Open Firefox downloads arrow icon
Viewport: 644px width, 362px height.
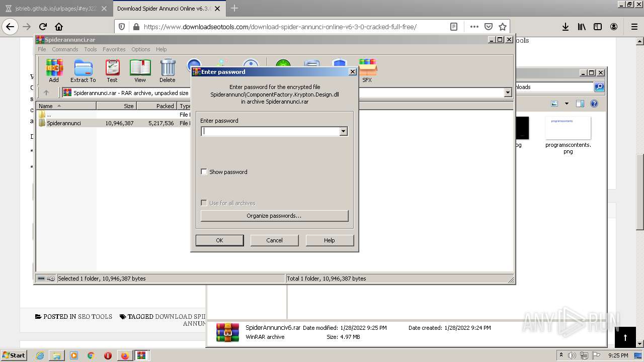(566, 27)
